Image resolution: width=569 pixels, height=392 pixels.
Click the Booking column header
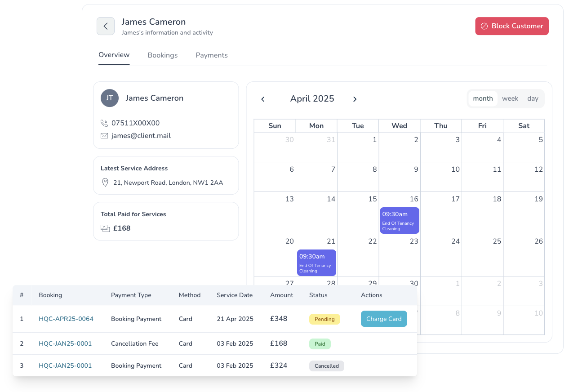click(50, 295)
